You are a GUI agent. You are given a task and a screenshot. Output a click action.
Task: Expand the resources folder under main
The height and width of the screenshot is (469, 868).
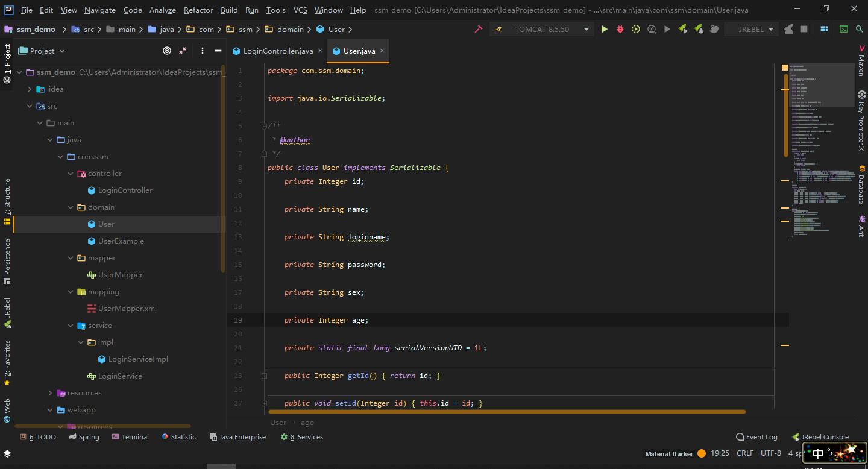pos(50,392)
